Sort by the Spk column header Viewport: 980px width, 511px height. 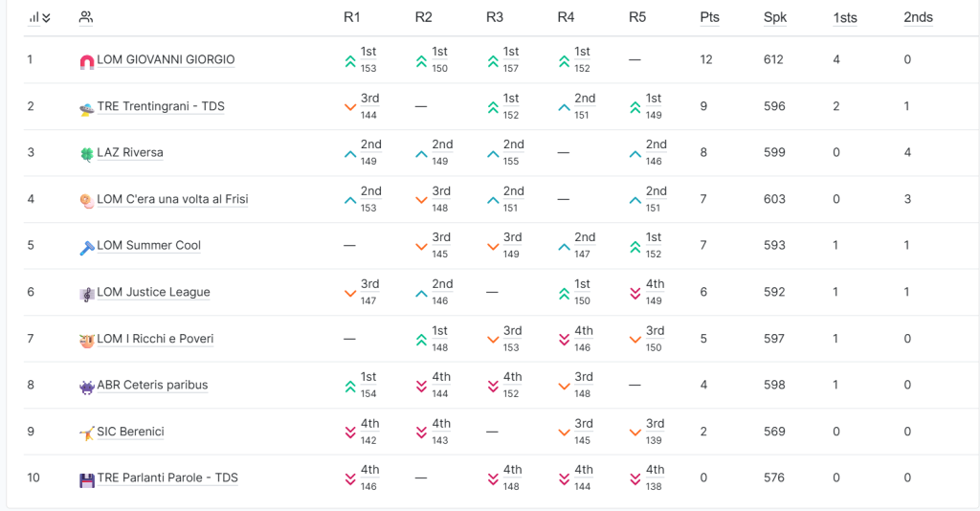(x=775, y=17)
